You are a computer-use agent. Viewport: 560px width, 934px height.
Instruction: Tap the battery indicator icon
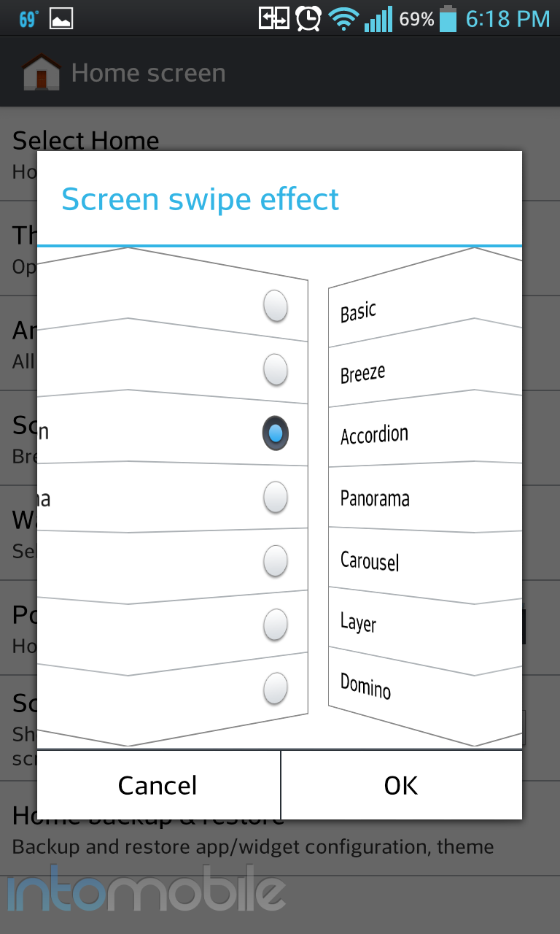[x=448, y=19]
